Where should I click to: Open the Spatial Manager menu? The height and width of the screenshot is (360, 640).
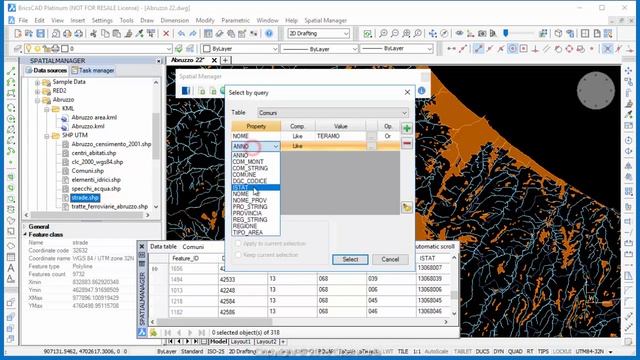click(x=325, y=20)
